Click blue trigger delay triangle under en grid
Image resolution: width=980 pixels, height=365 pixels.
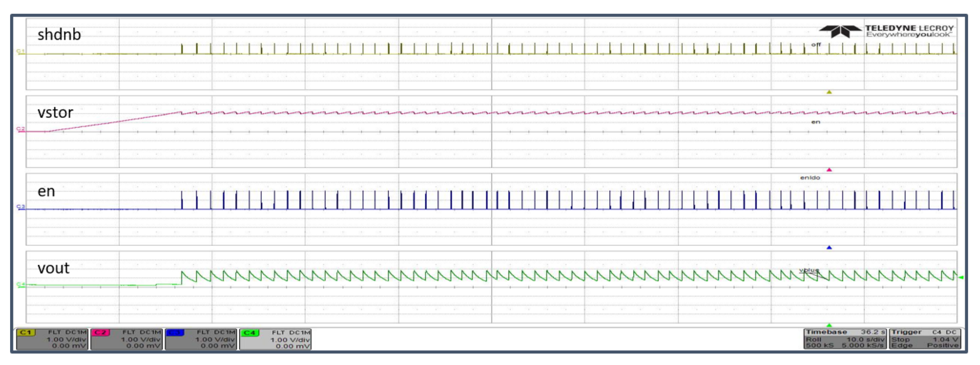829,248
